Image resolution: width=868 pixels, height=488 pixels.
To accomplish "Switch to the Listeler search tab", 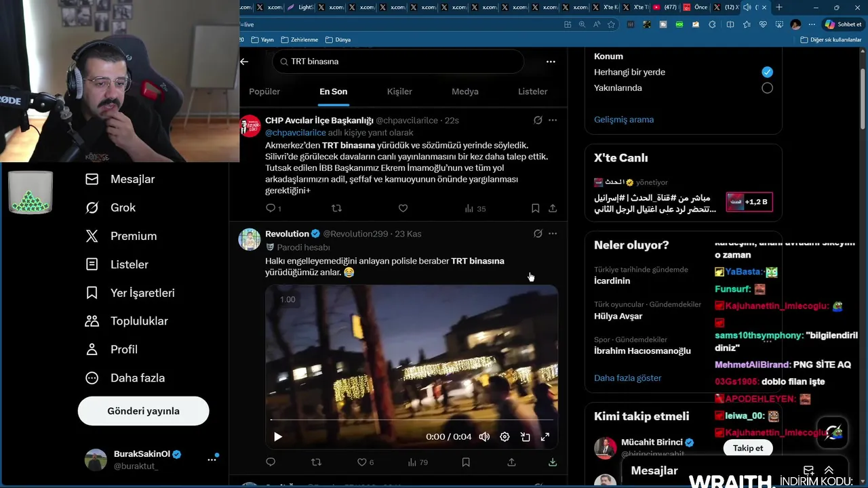I will [532, 91].
